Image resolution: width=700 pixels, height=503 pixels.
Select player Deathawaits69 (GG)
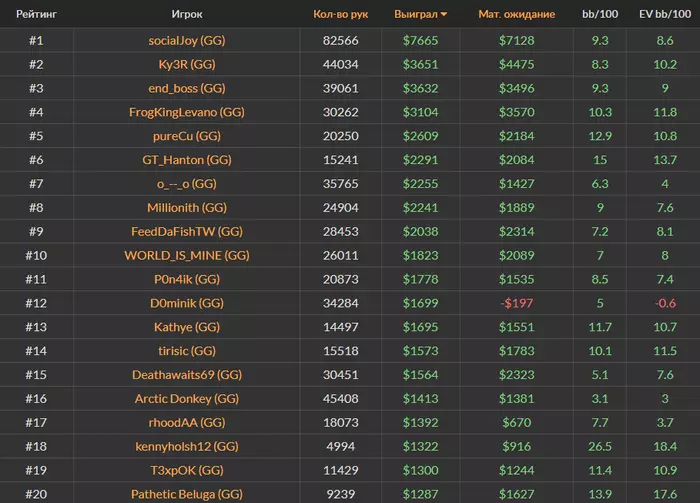tap(187, 375)
